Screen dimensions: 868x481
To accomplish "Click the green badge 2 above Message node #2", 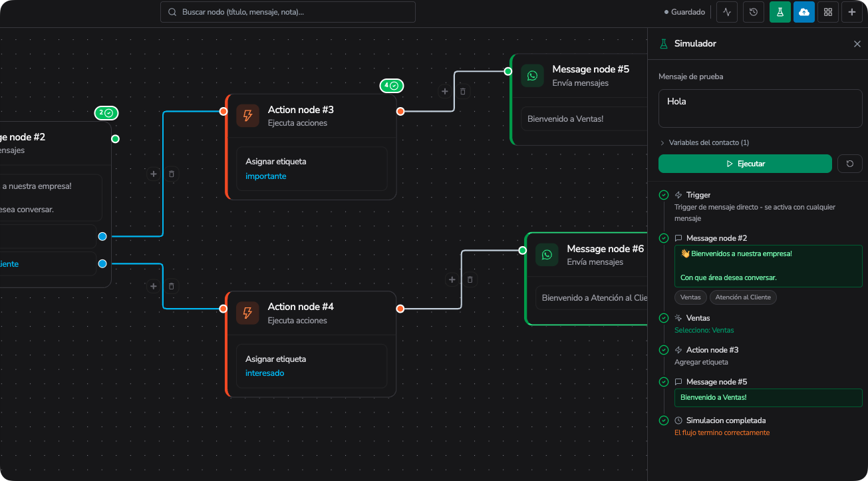I will click(106, 113).
